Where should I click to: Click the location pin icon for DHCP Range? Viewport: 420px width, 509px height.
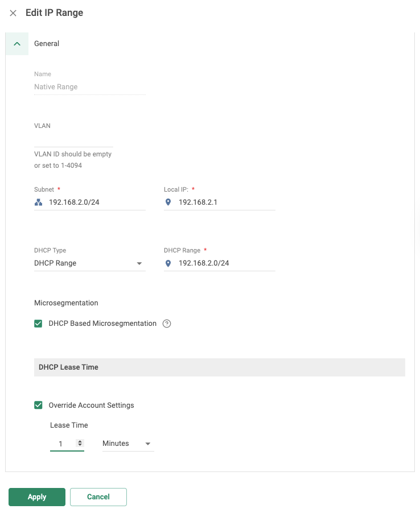pos(168,263)
